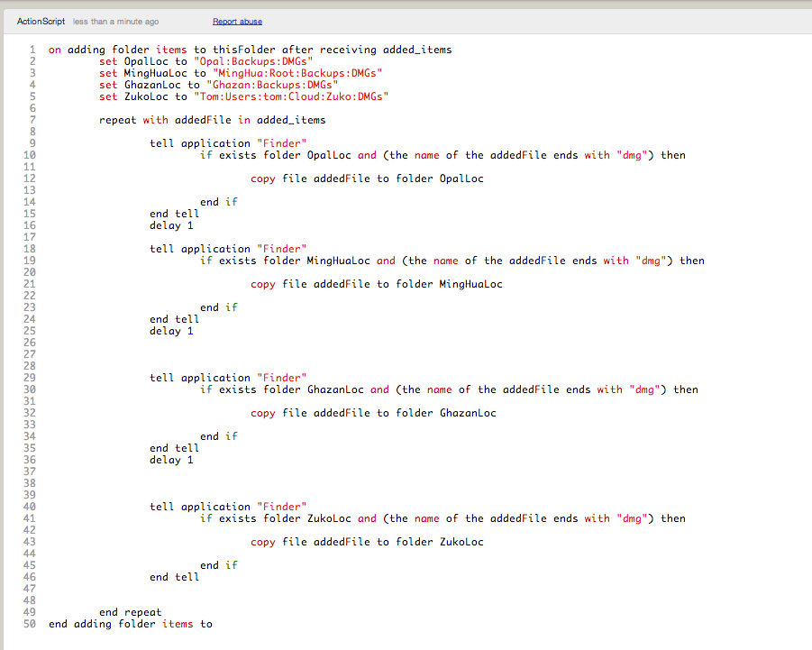Click 'end tell' on line 46
812x650 pixels.
[x=175, y=578]
